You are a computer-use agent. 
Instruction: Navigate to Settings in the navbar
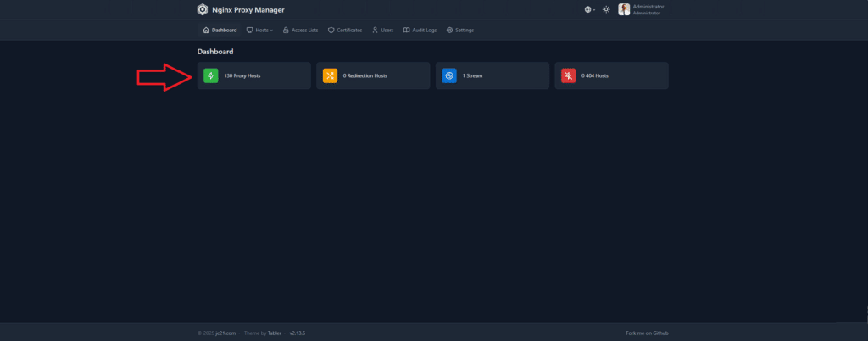[460, 30]
